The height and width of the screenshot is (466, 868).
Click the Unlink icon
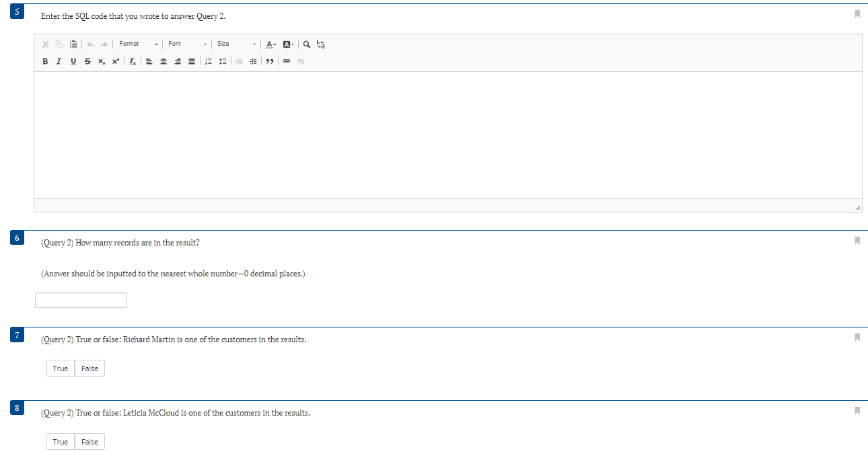point(301,61)
